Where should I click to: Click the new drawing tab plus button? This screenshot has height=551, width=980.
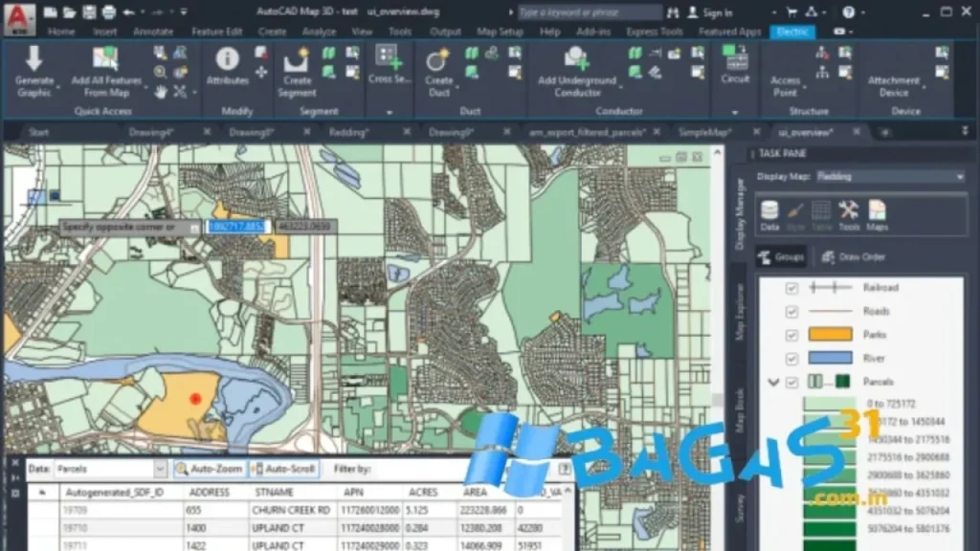884,132
